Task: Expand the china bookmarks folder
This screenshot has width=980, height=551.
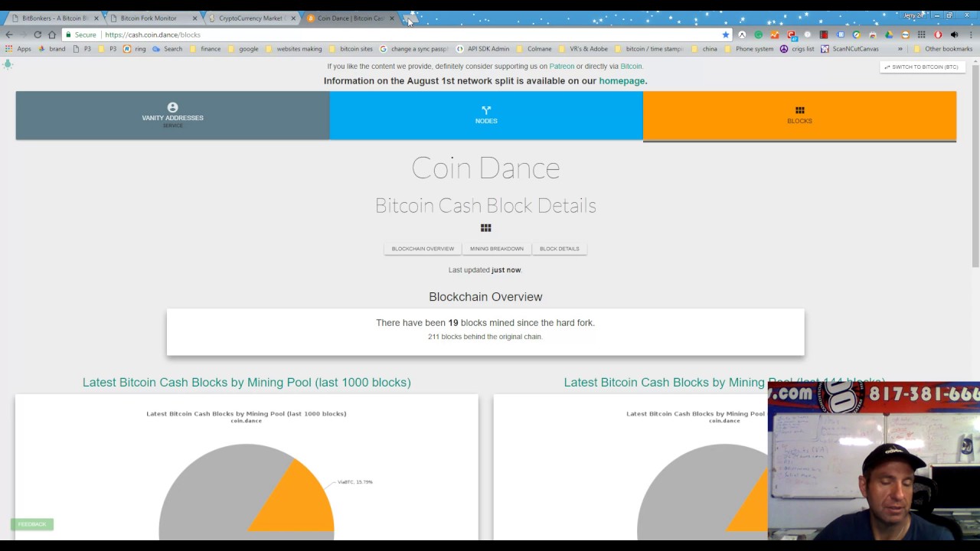Action: (705, 49)
